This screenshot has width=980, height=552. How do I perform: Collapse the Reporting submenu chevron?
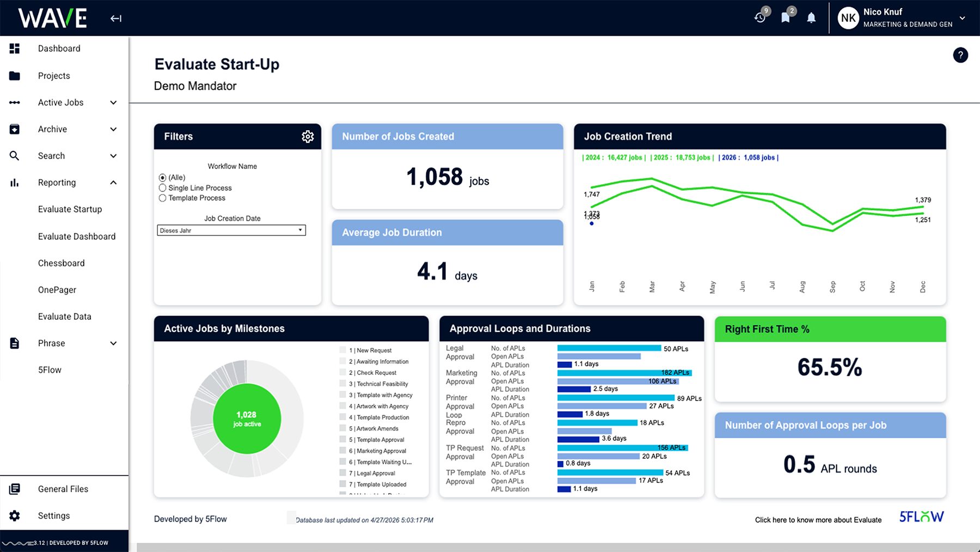113,183
